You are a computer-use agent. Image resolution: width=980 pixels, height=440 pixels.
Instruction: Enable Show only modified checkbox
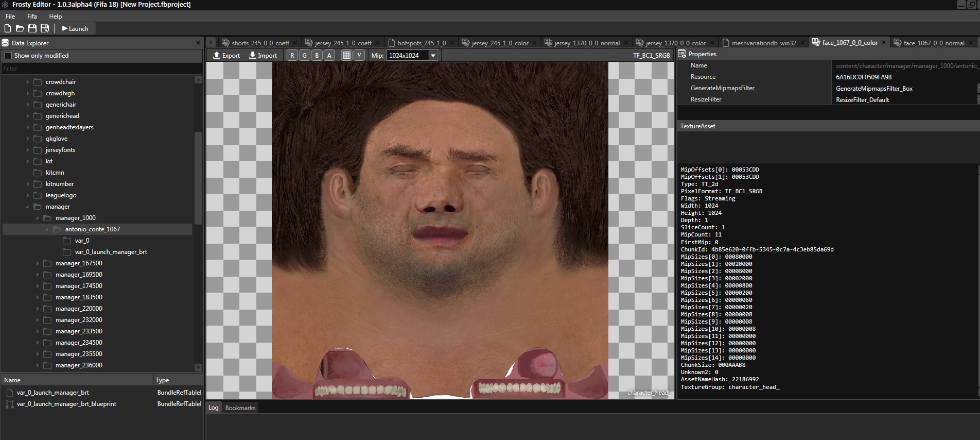(8, 56)
